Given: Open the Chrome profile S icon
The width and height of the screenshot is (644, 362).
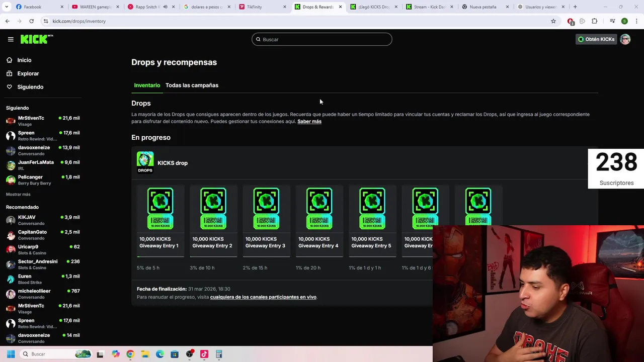Looking at the screenshot, I should 624,21.
